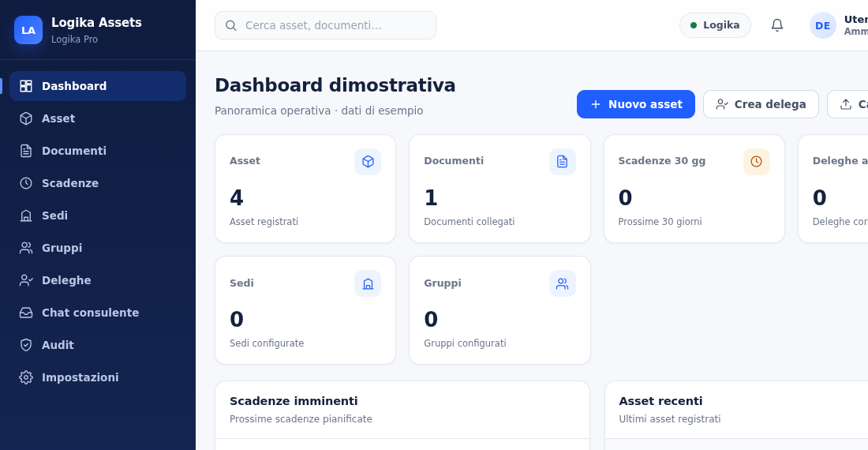This screenshot has width=868, height=450.
Task: Open the Gruppi summary card
Action: pyautogui.click(x=499, y=310)
